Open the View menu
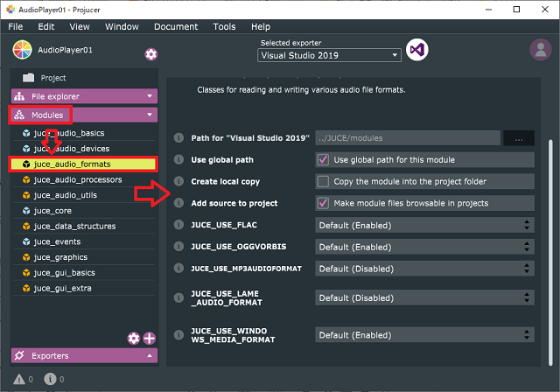This screenshot has height=392, width=560. point(80,27)
